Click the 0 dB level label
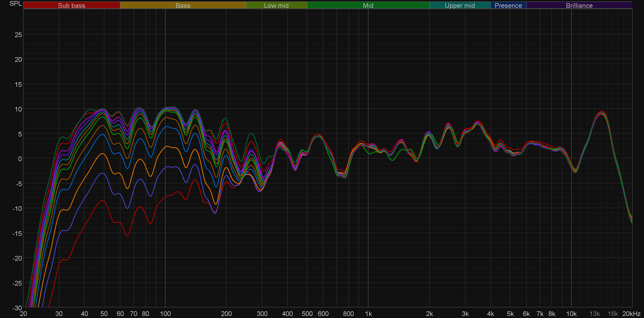 [20, 159]
